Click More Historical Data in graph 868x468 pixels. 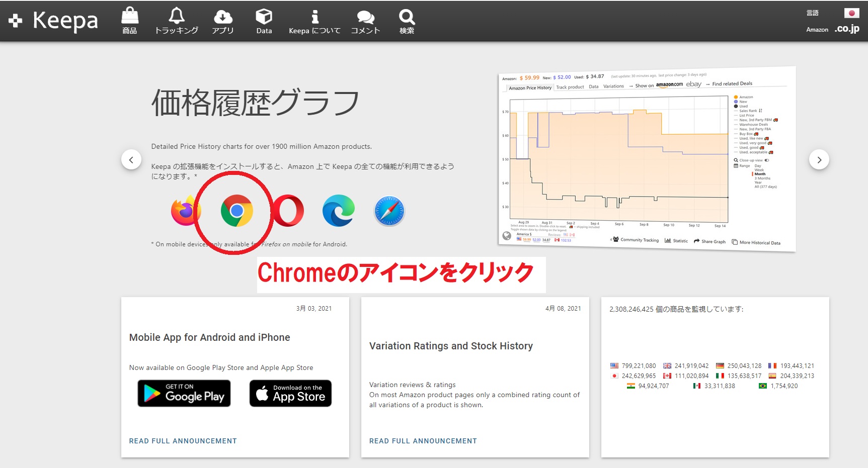point(756,242)
